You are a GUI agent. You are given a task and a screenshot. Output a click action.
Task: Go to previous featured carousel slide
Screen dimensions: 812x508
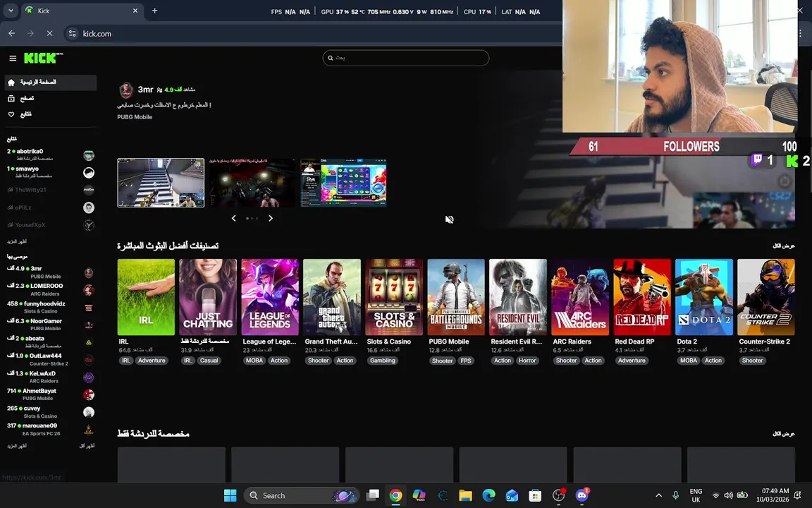point(233,218)
